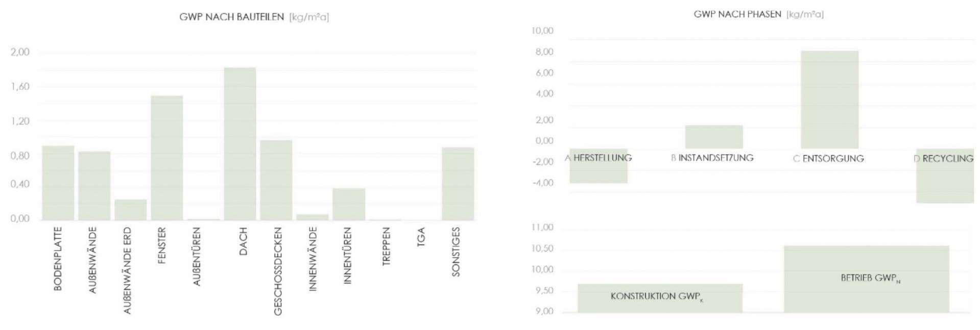980x330 pixels.
Task: Select the C ENTSORGUNG bar
Action: (829, 99)
